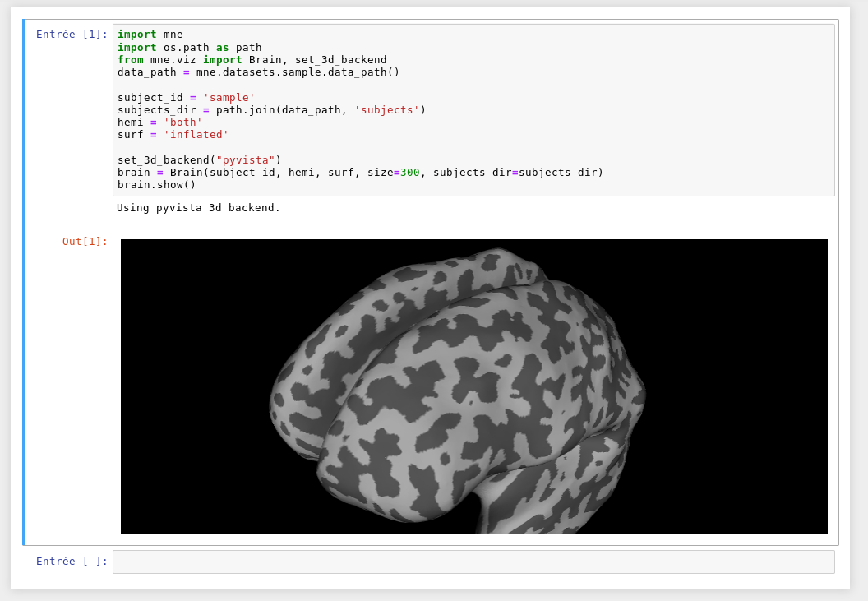Click the 'Out[1]:' output prompt
Screen dimensions: 868x601
(x=85, y=242)
